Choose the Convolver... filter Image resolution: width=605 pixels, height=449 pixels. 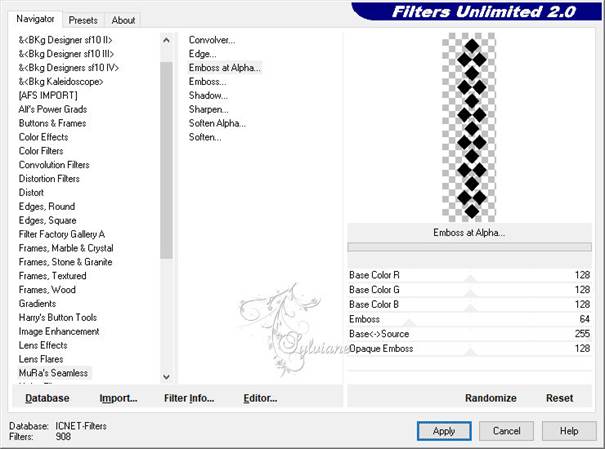[x=212, y=40]
